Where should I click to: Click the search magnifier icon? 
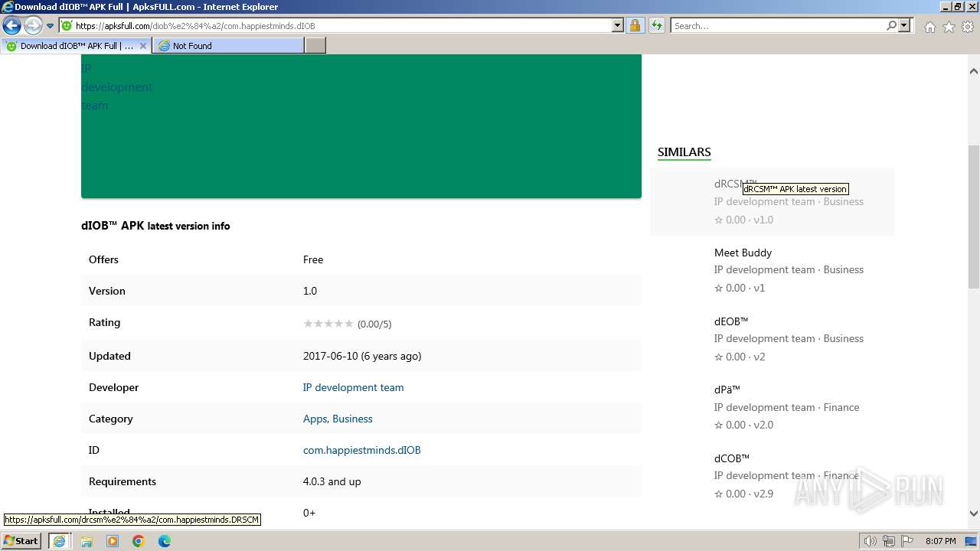coord(891,26)
